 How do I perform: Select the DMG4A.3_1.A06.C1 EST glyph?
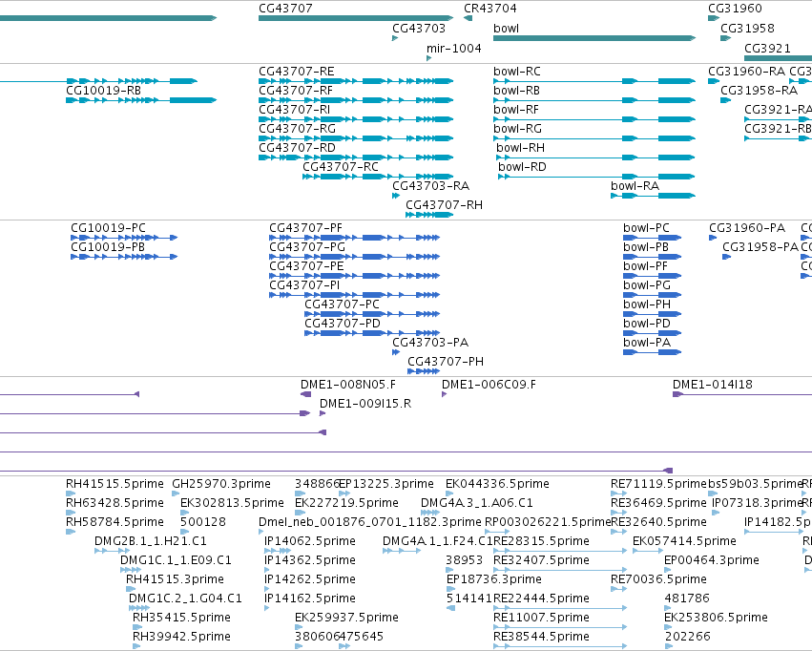click(x=430, y=514)
